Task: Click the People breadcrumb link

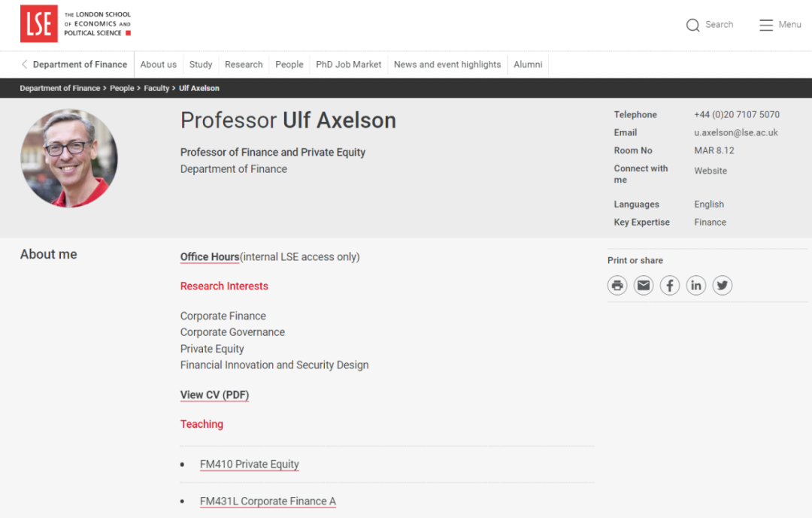Action: [122, 89]
